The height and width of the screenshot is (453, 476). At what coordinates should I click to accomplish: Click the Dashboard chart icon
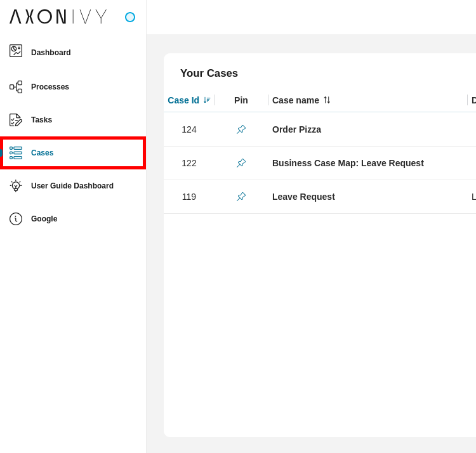(16, 51)
